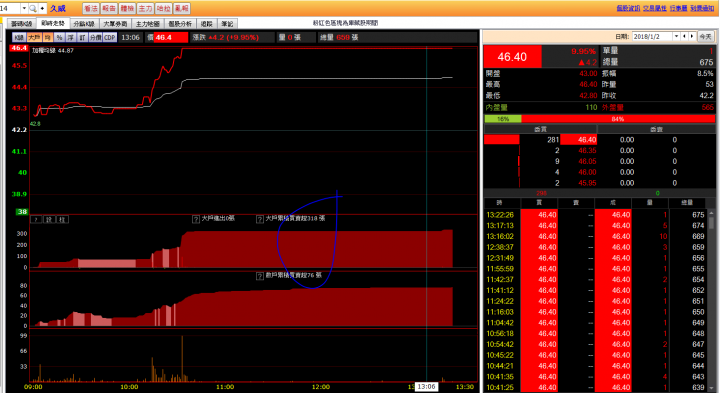Click the 設 settings button in indicator panel

pyautogui.click(x=49, y=219)
